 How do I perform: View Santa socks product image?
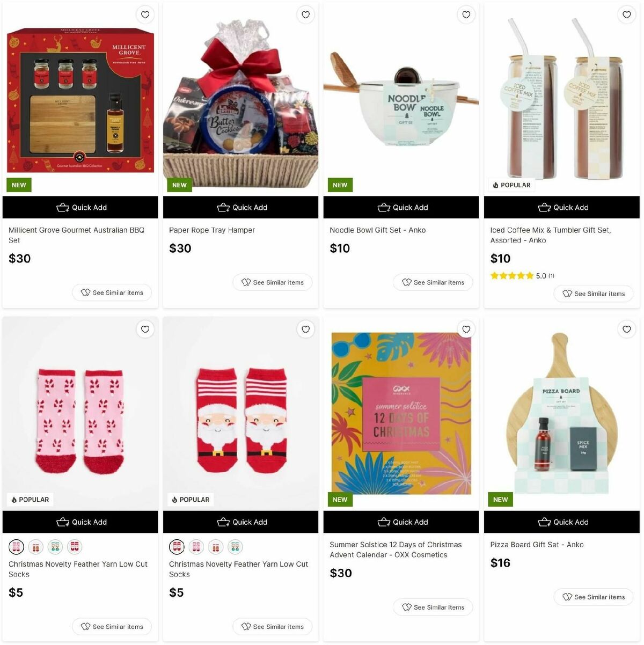click(x=240, y=413)
